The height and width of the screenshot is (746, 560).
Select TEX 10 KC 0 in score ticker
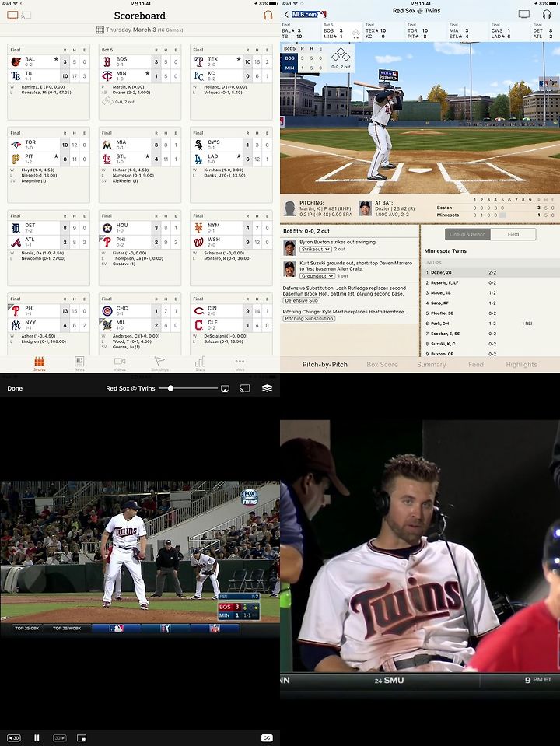coord(384,31)
